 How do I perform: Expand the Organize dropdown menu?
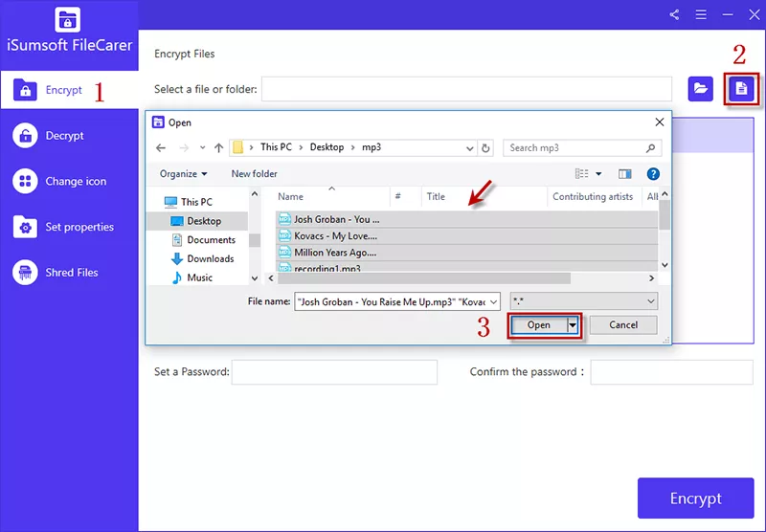184,174
